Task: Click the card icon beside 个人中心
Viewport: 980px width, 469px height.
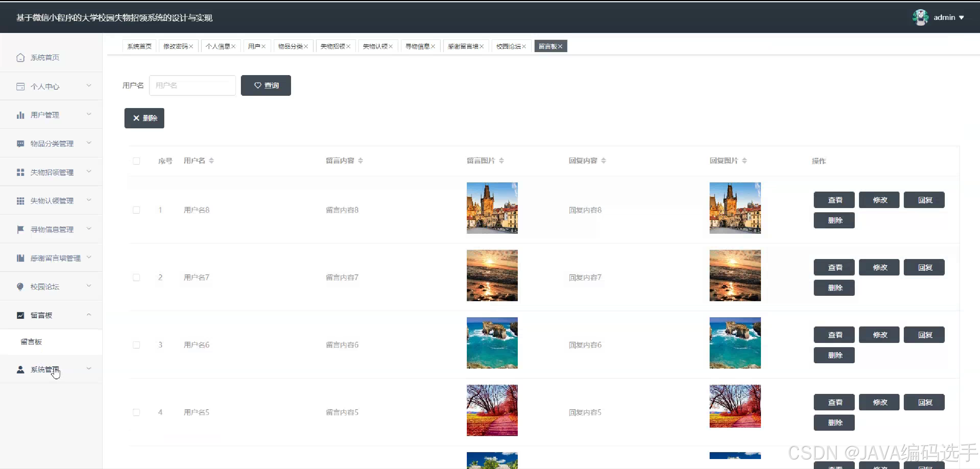Action: click(20, 87)
